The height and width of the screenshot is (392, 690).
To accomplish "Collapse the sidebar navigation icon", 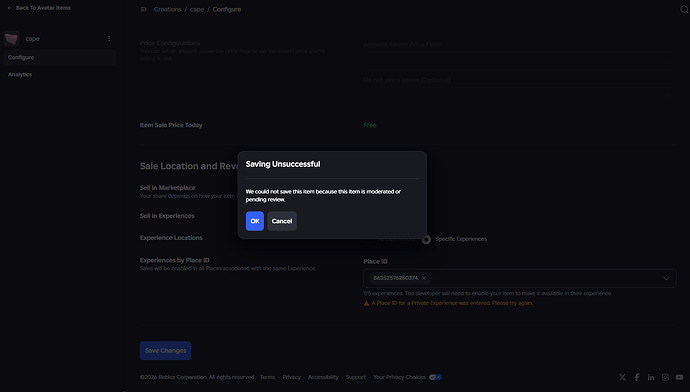I will [143, 9].
